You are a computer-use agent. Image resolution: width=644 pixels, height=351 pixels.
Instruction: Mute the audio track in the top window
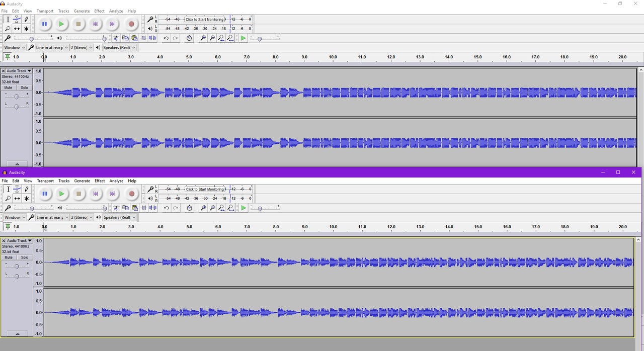(x=8, y=87)
